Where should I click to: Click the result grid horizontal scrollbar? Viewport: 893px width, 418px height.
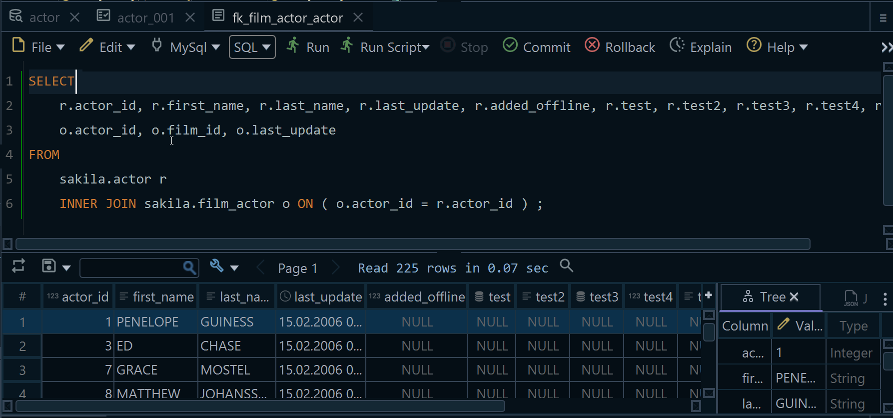pyautogui.click(x=260, y=406)
